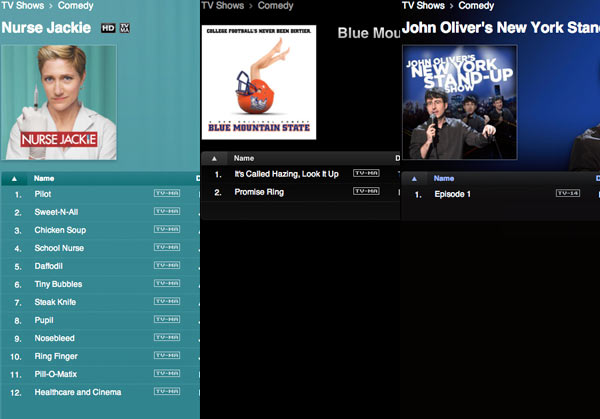Click the TV-14 badge on Episode 1 row
Viewport: 600px width, 419px height.
click(x=568, y=193)
